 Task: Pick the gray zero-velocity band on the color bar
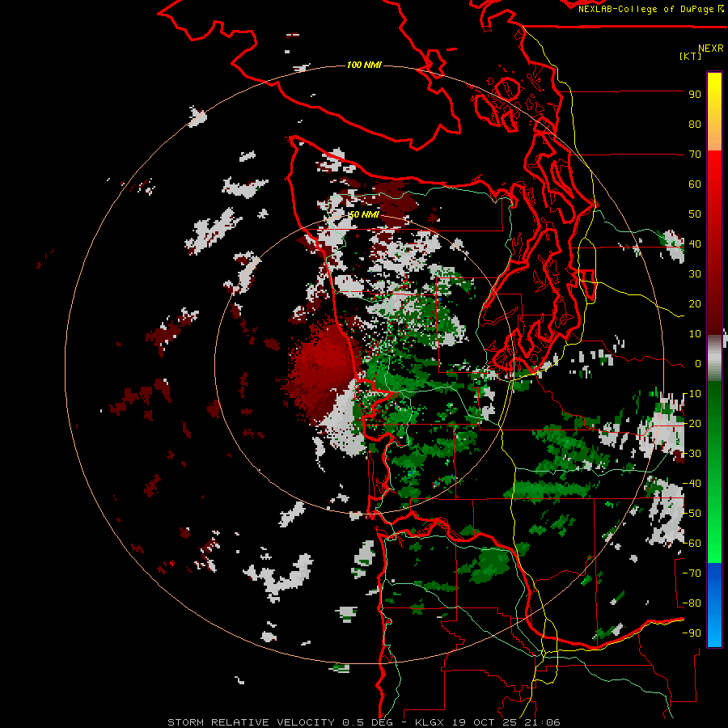coord(714,357)
